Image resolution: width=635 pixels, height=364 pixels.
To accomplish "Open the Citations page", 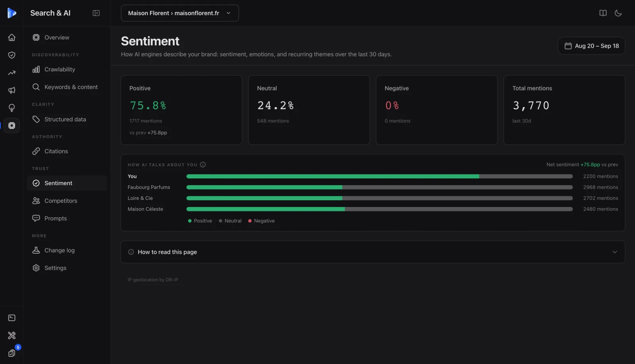I will pyautogui.click(x=67, y=151).
